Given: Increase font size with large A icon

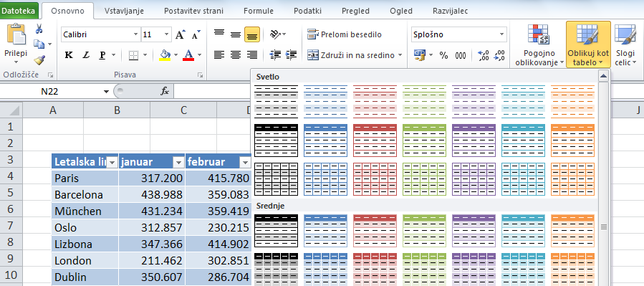Looking at the screenshot, I should [x=180, y=34].
